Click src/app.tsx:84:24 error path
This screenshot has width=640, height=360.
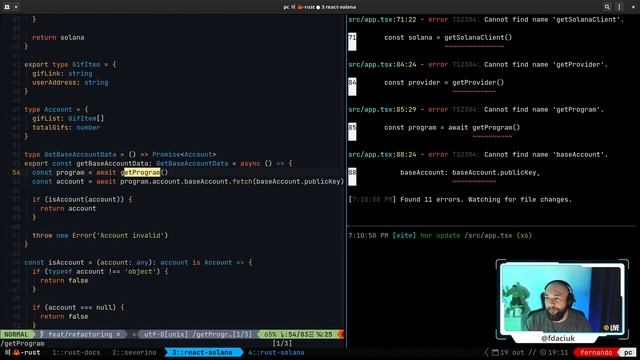pyautogui.click(x=382, y=64)
